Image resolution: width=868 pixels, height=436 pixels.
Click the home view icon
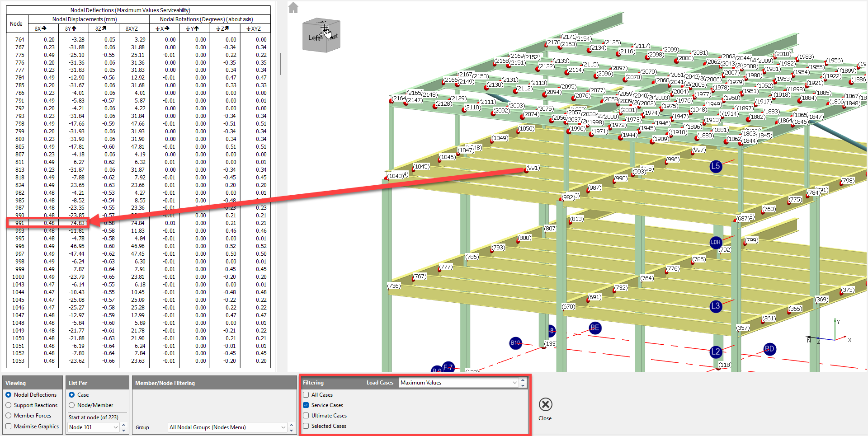coord(293,8)
